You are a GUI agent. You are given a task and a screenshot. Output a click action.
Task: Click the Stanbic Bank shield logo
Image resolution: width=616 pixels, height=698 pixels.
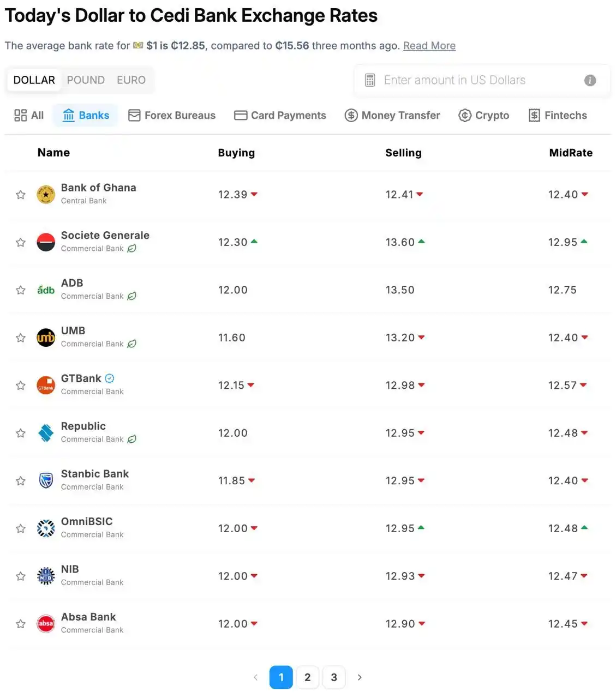pos(46,480)
